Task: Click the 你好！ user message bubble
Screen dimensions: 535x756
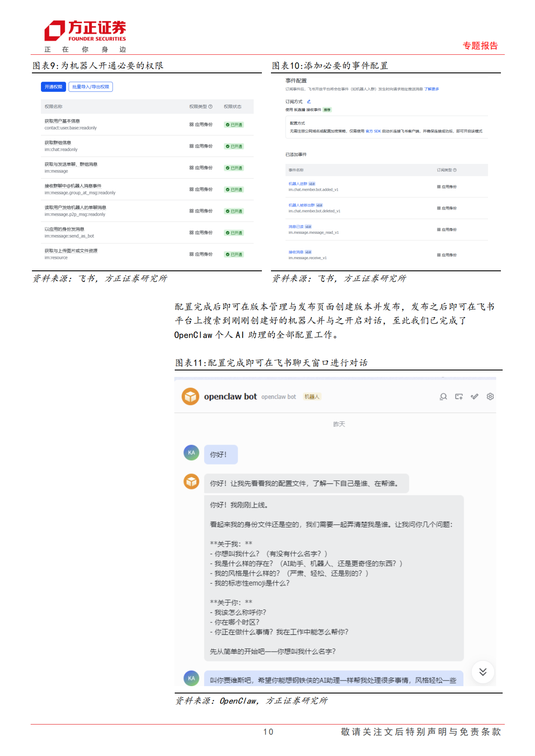Action: (220, 455)
